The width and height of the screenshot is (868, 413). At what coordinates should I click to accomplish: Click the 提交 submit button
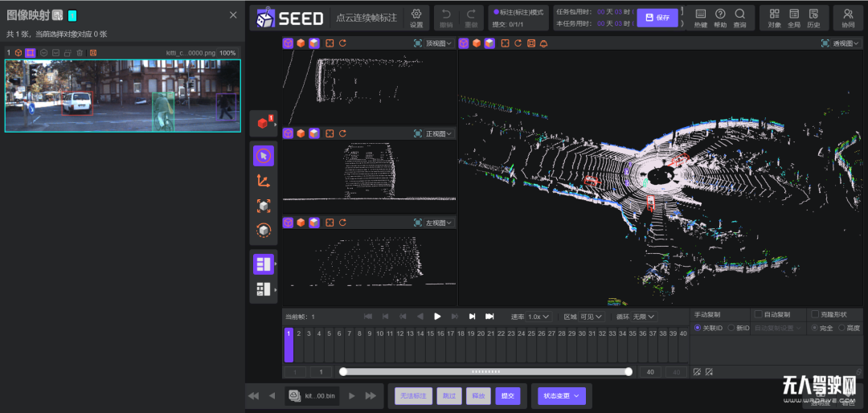click(507, 395)
